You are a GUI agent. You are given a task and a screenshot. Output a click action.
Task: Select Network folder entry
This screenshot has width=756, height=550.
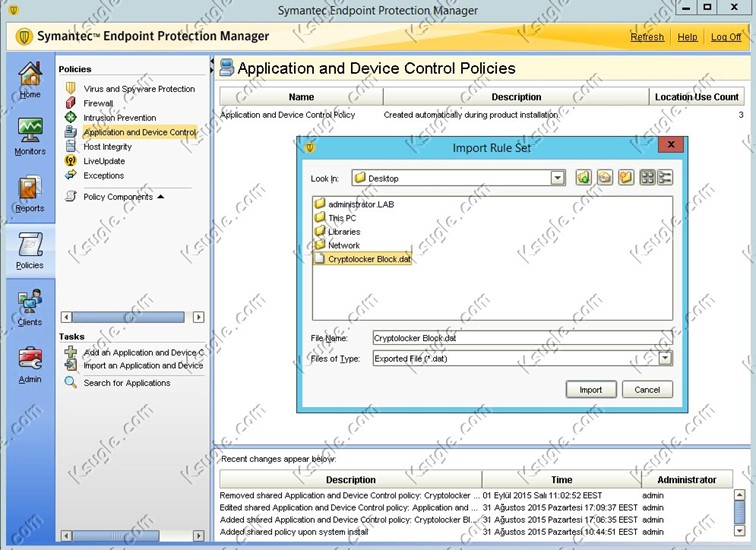(x=338, y=245)
